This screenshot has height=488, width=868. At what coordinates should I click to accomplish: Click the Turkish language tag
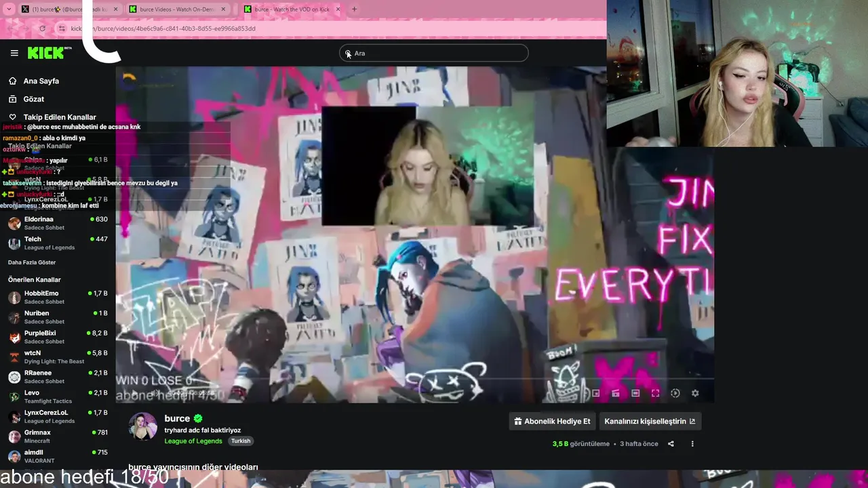(x=241, y=441)
